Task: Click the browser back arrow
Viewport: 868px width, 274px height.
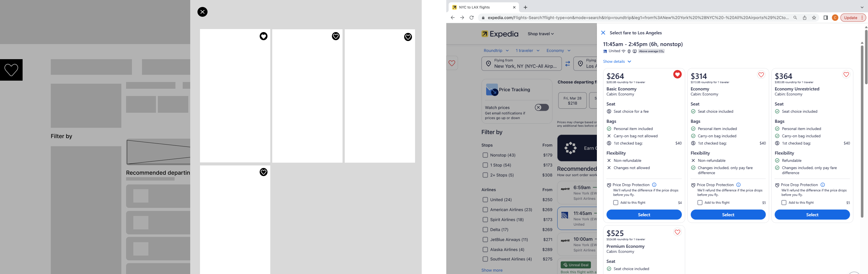Action: tap(452, 18)
